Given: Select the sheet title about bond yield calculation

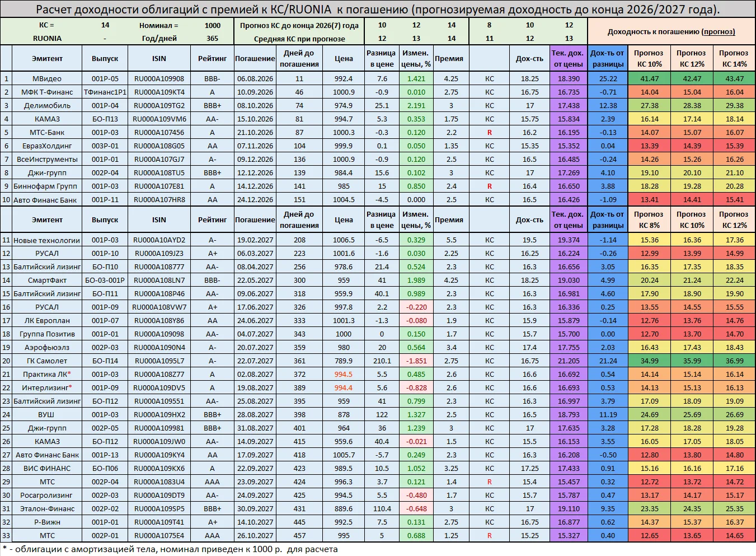Looking at the screenshot, I should click(378, 10).
